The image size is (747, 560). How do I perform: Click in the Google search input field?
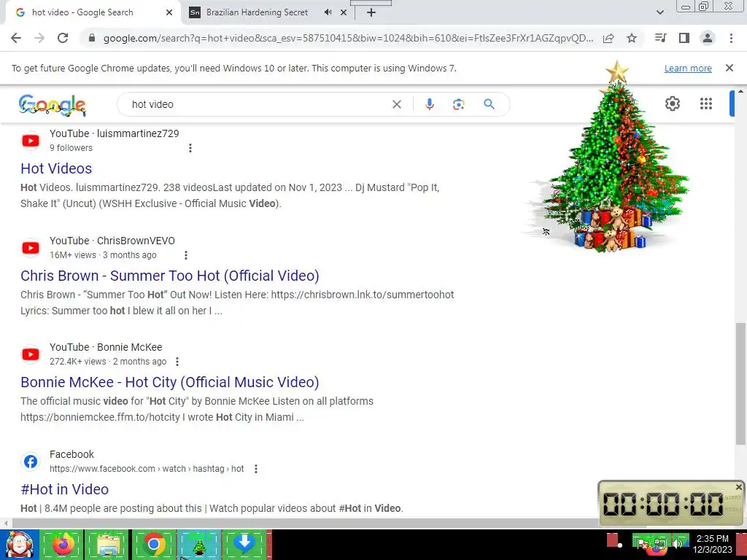pos(258,104)
